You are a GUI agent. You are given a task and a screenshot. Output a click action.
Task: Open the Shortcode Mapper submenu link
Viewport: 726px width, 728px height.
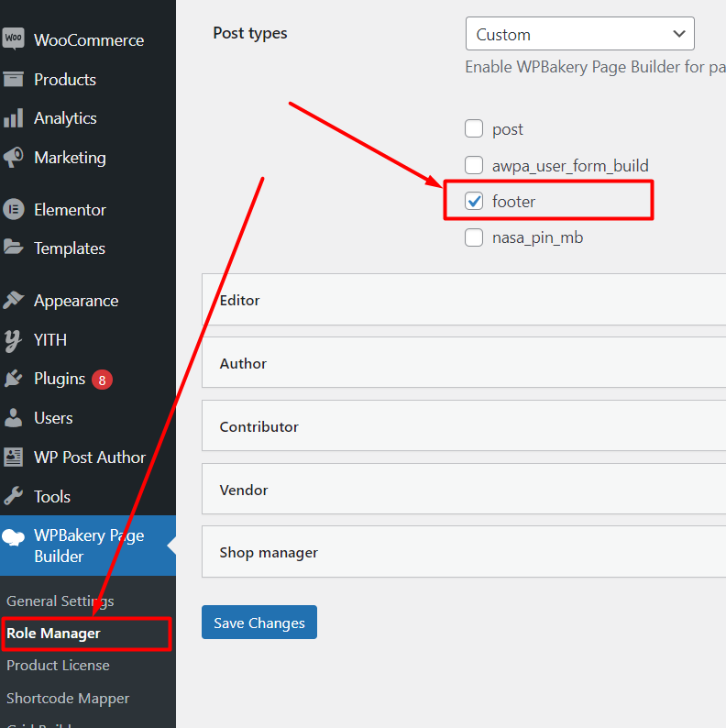(68, 699)
